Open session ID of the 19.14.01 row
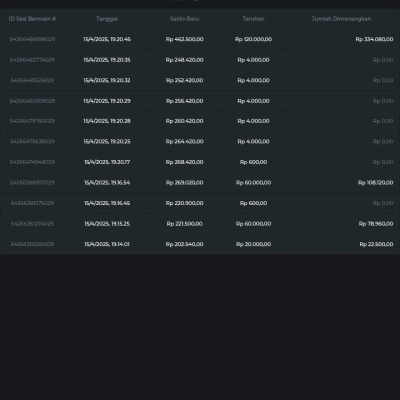The image size is (400, 400). [x=32, y=244]
